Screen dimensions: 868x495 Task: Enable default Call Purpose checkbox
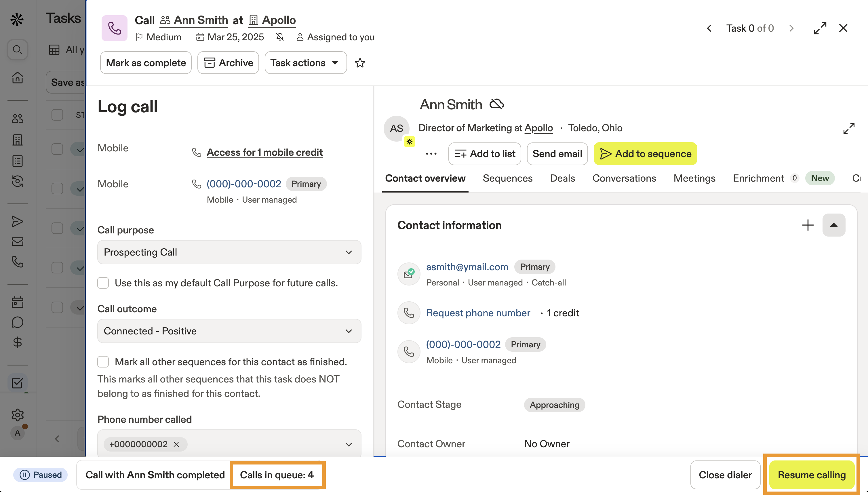pos(103,283)
